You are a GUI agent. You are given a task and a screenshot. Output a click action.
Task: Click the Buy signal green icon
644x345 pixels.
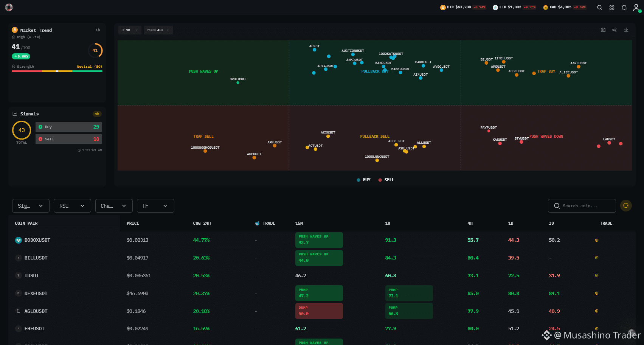pos(40,127)
